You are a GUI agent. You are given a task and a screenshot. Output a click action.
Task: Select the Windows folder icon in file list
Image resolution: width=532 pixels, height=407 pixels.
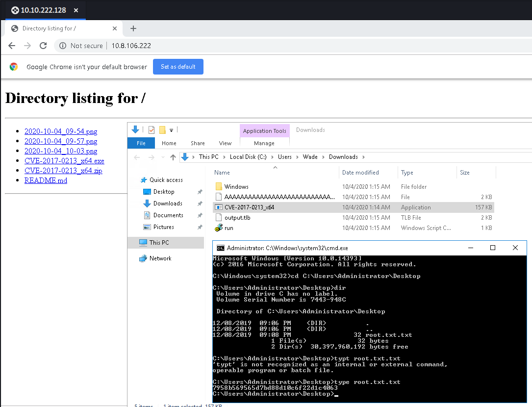pyautogui.click(x=219, y=187)
